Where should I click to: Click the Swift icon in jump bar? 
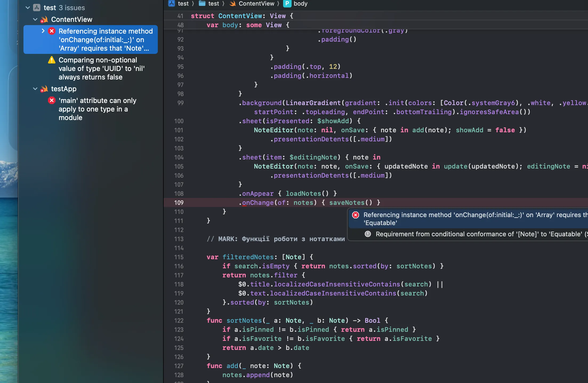click(x=232, y=3)
